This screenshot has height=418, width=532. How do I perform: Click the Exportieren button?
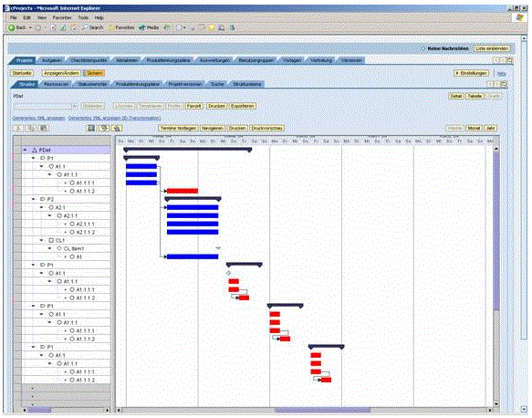click(242, 106)
